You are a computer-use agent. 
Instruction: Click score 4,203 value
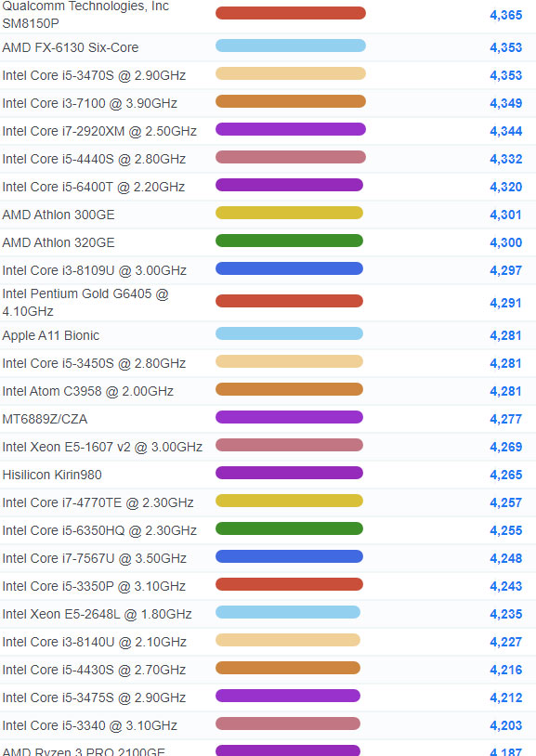click(506, 725)
